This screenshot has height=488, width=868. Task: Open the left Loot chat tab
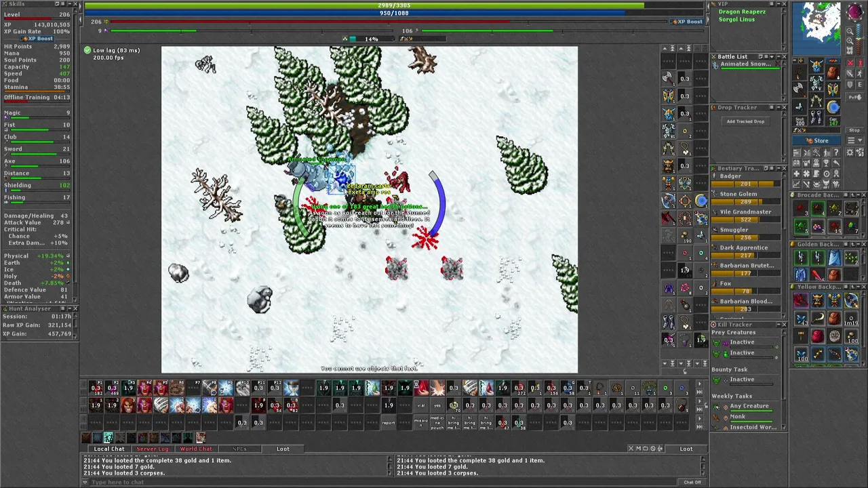283,449
